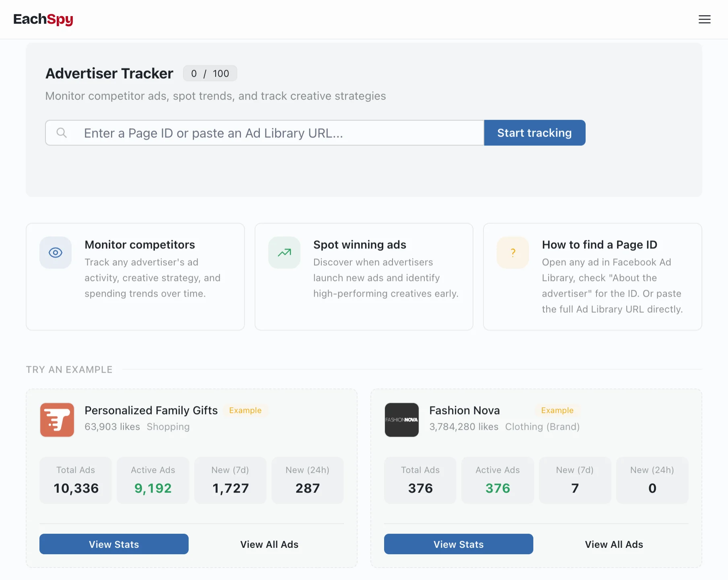Click the 3,784,280 likes text
This screenshot has width=728, height=580.
(464, 427)
